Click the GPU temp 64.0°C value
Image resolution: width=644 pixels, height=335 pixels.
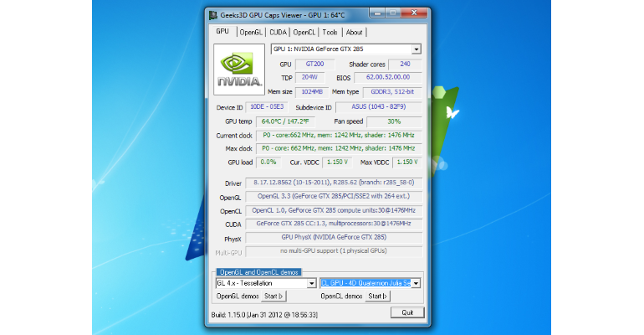tap(285, 121)
